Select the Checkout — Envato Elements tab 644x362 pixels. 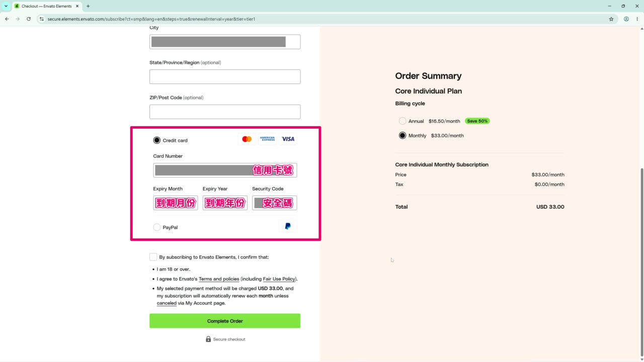pyautogui.click(x=46, y=6)
